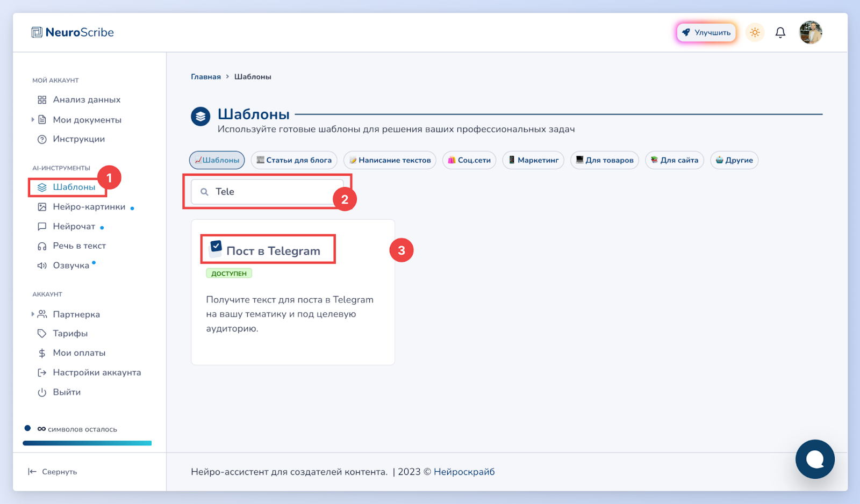Click the Речь в текст headphones icon
Viewport: 860px width, 504px height.
tap(42, 246)
